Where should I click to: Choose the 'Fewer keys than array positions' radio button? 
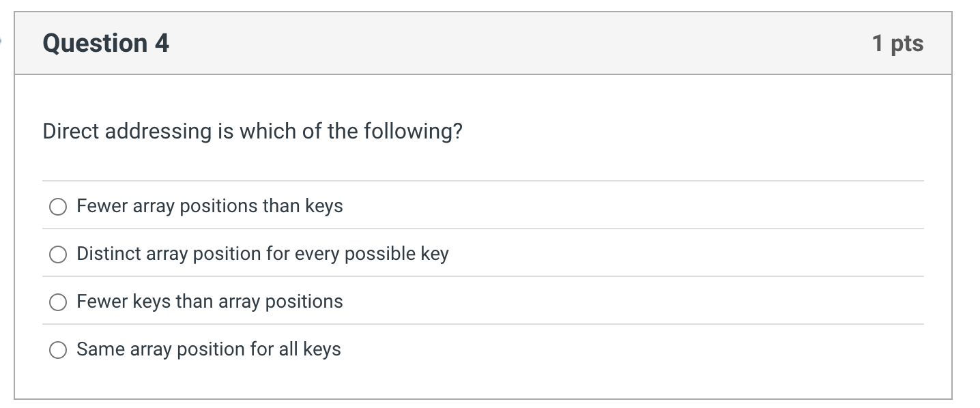[58, 302]
